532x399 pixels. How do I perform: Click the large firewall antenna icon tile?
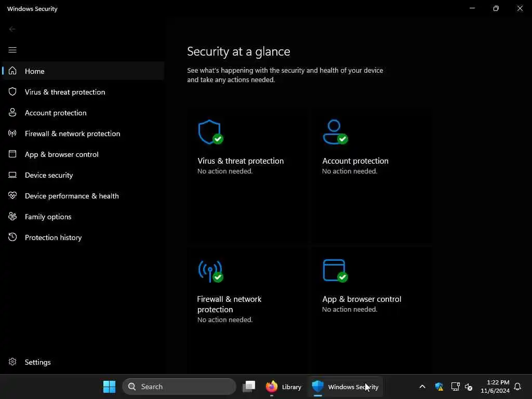[211, 271]
